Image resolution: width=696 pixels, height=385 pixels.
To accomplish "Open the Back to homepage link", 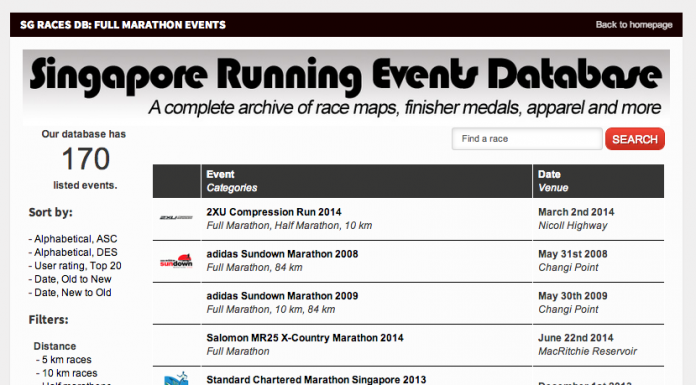I will [x=634, y=25].
